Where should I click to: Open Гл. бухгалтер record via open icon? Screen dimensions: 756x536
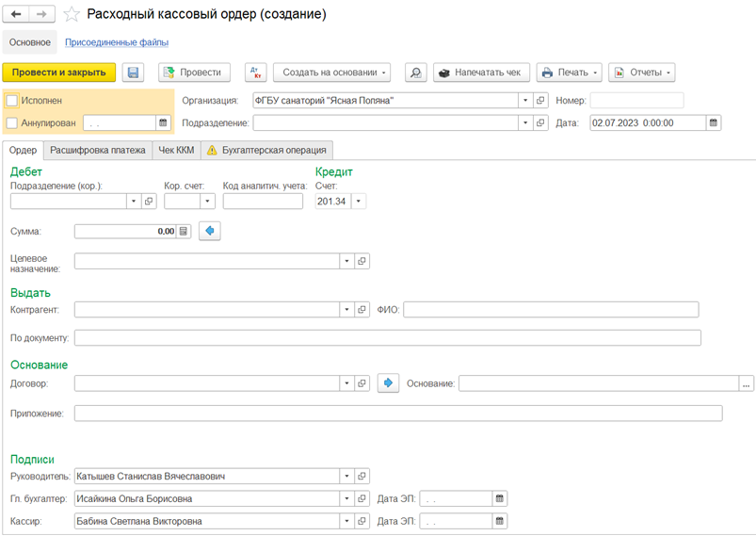click(x=362, y=499)
